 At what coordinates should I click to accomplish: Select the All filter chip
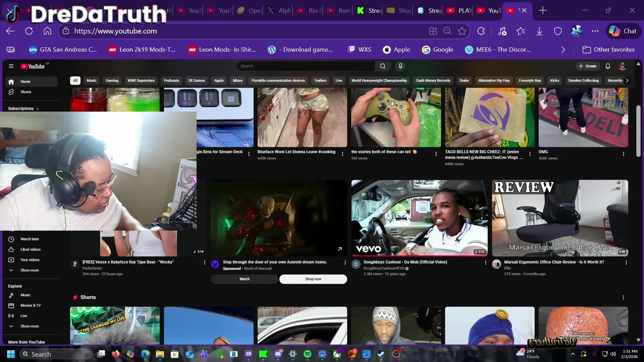pos(75,80)
